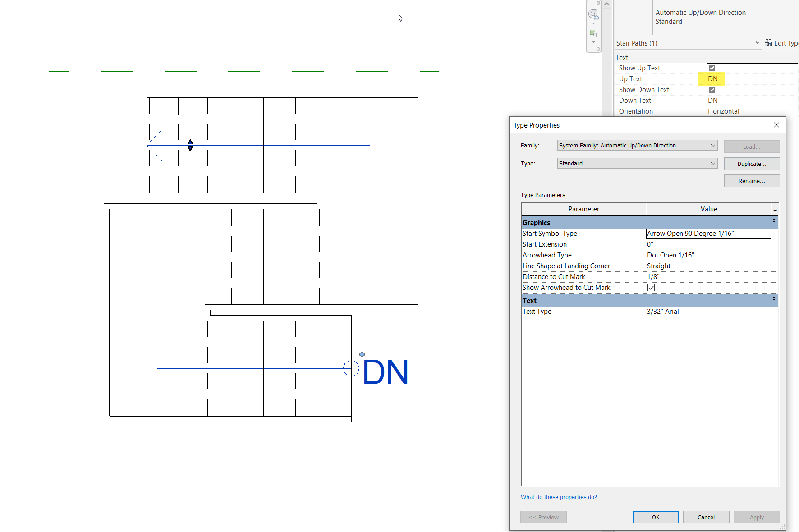Edit Start Symbol Type value field

[708, 234]
